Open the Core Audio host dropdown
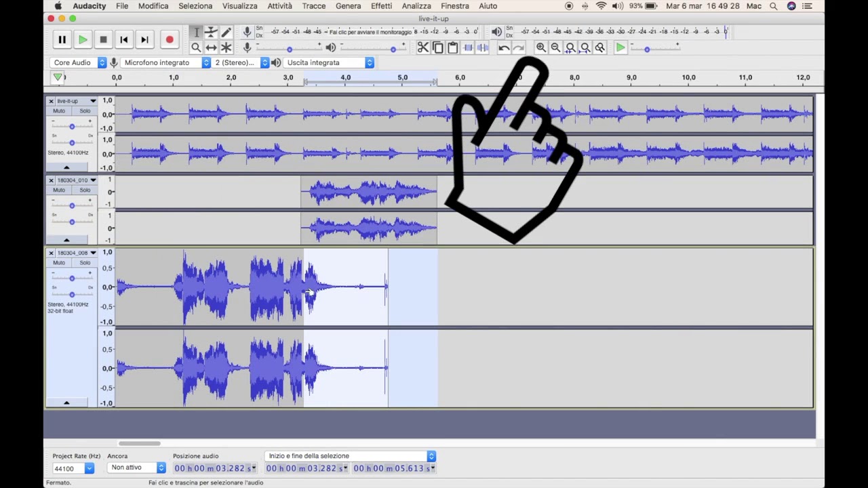 tap(79, 62)
